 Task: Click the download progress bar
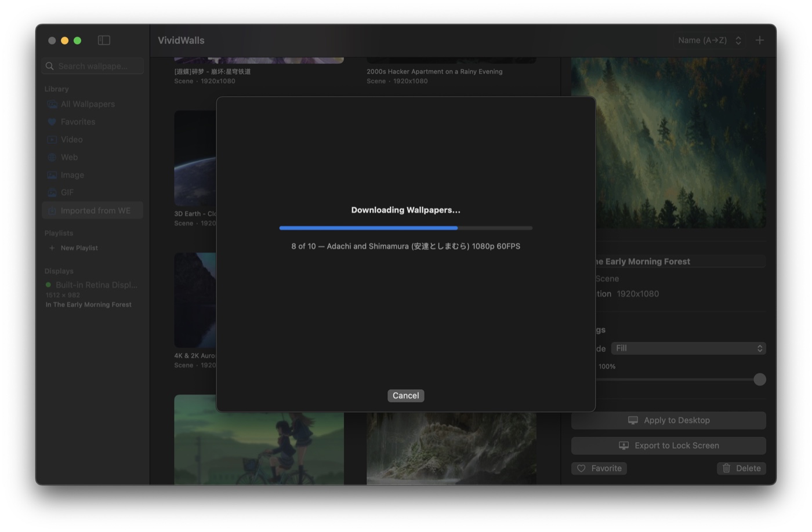click(405, 228)
